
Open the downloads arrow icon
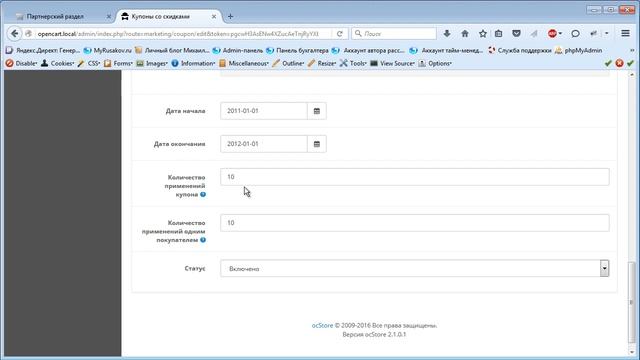(447, 33)
